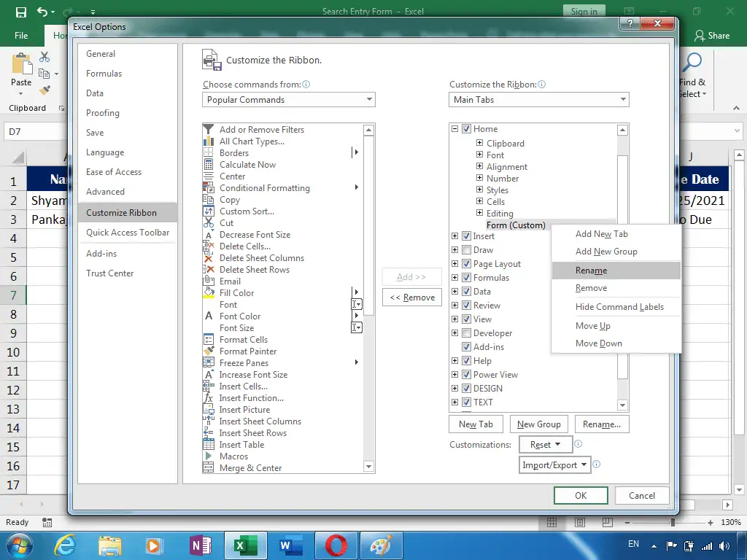Screen dimensions: 747x560
Task: Click the Rename... button below the tab list
Action: coord(602,424)
